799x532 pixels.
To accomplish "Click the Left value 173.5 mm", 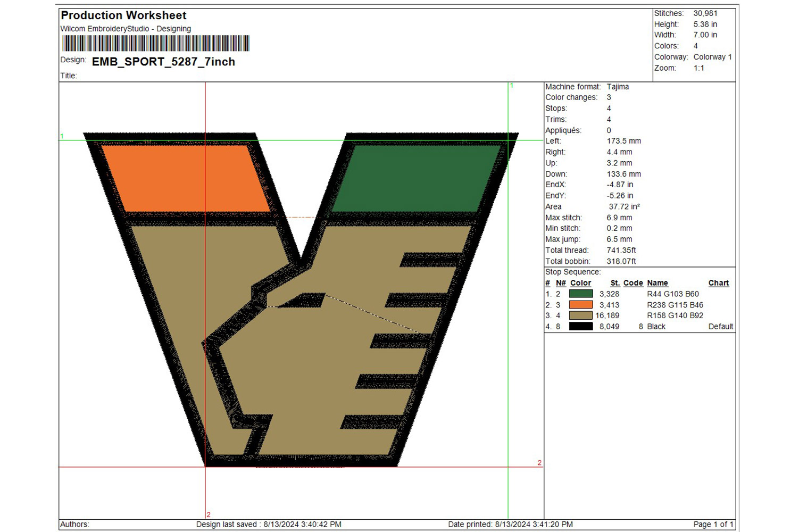I will click(624, 141).
